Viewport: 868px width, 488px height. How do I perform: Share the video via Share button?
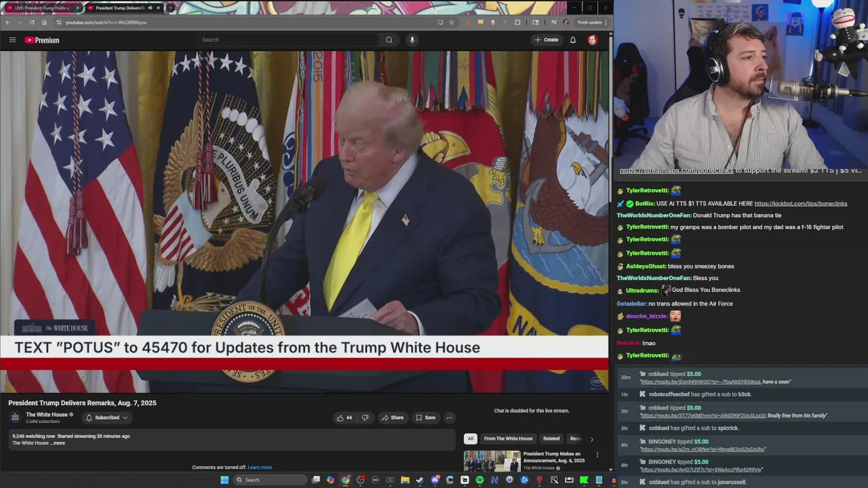pyautogui.click(x=392, y=418)
